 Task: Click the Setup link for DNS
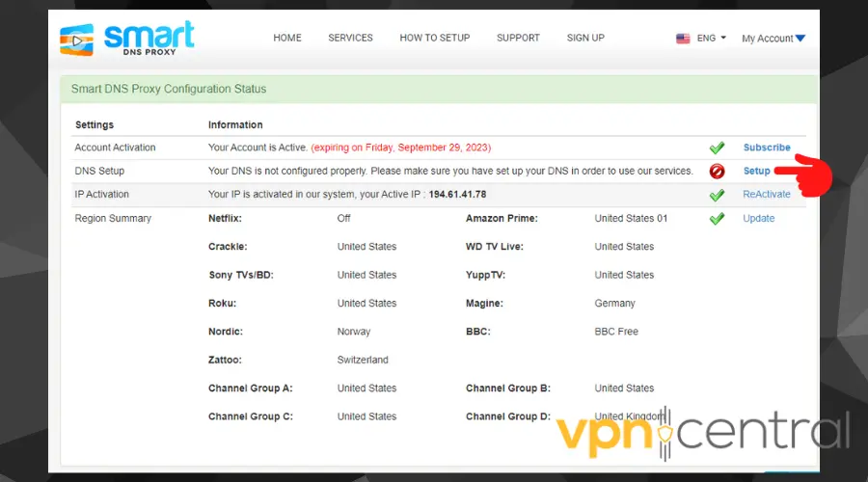[757, 171]
